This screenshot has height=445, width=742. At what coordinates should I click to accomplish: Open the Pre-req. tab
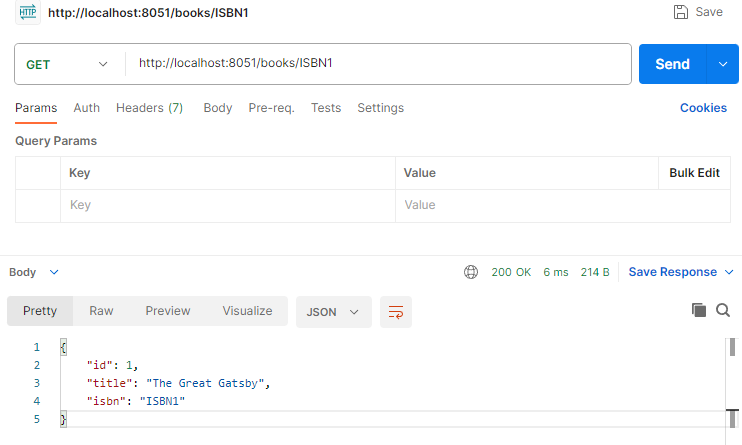point(272,108)
